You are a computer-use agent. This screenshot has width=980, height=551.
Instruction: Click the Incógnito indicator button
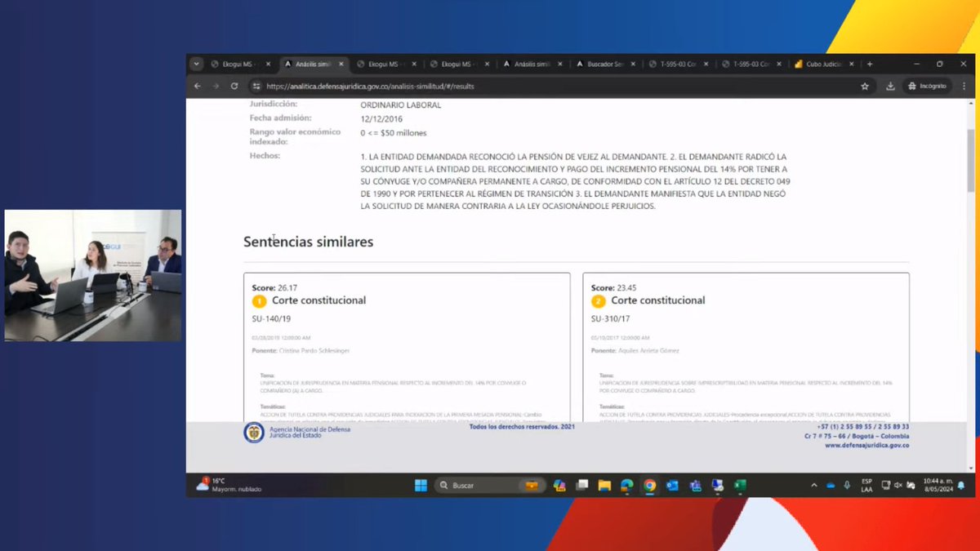(x=926, y=86)
